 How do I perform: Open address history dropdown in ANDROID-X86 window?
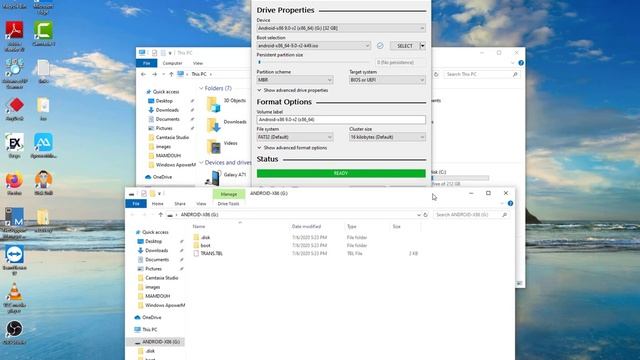[x=418, y=215]
